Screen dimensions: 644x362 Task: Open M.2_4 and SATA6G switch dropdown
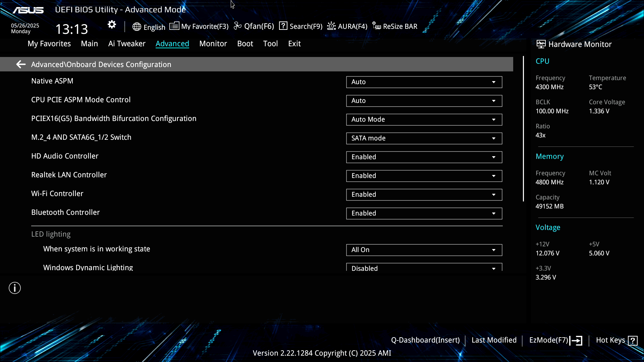(x=424, y=138)
